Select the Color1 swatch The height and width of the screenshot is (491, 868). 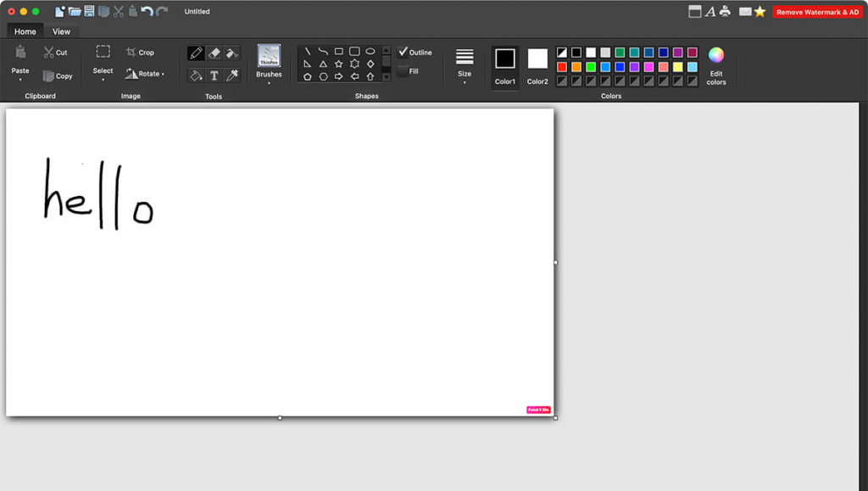click(x=505, y=59)
